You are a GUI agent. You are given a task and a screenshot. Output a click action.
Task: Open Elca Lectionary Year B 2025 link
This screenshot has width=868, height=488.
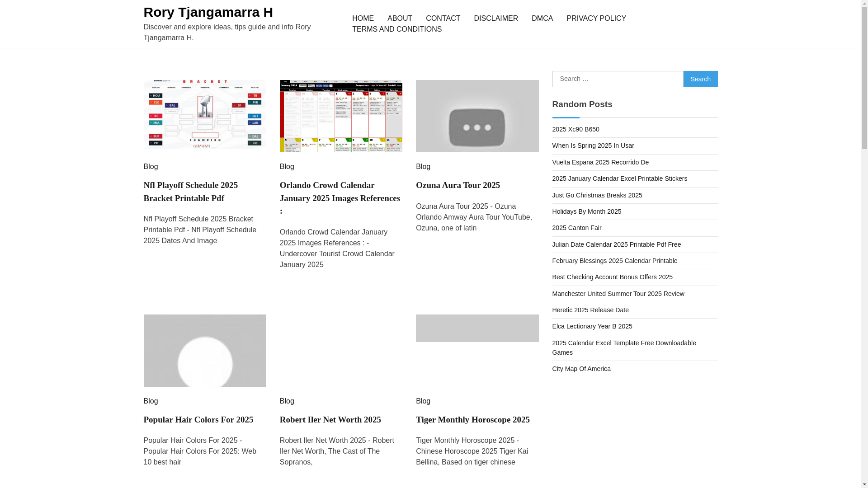592,326
